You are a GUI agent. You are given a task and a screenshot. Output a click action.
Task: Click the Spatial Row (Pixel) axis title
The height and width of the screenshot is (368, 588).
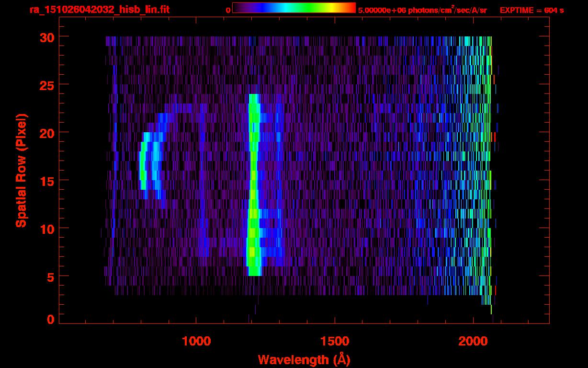[21, 170]
